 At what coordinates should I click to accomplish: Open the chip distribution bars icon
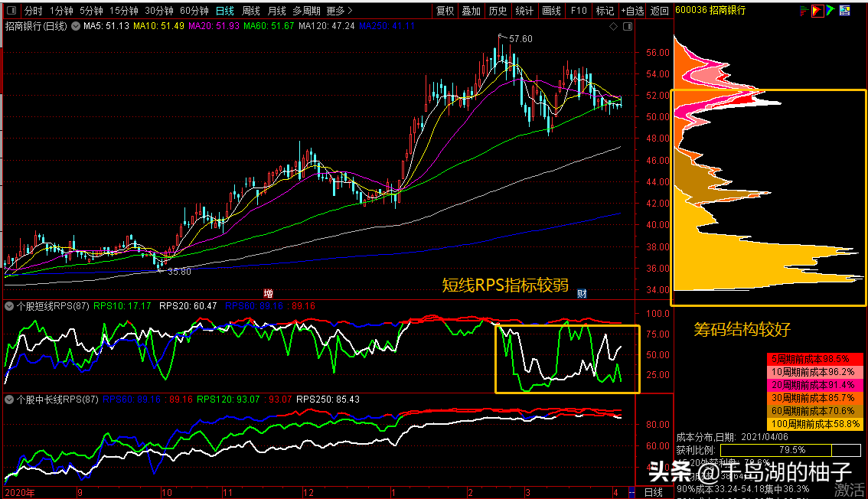(x=804, y=11)
